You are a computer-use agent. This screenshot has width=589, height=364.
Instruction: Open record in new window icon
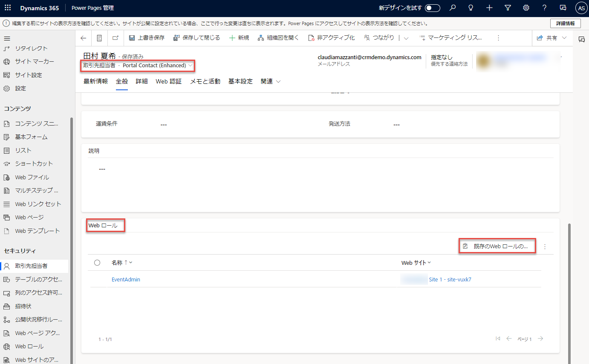[115, 38]
